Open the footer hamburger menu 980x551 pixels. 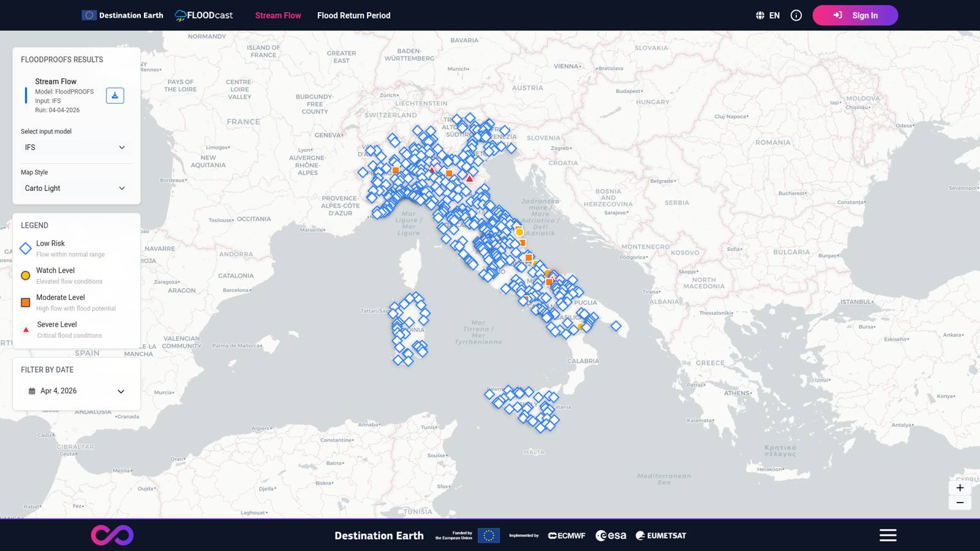888,535
